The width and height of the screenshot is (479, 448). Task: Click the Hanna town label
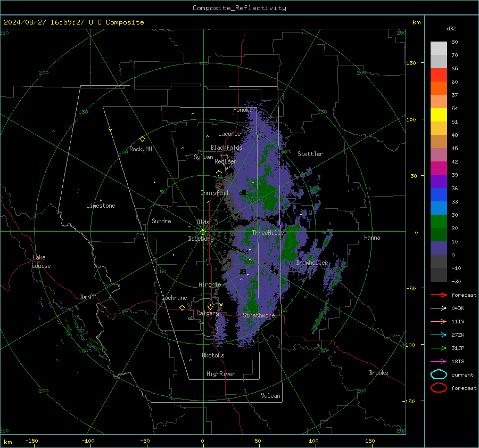[x=372, y=238]
